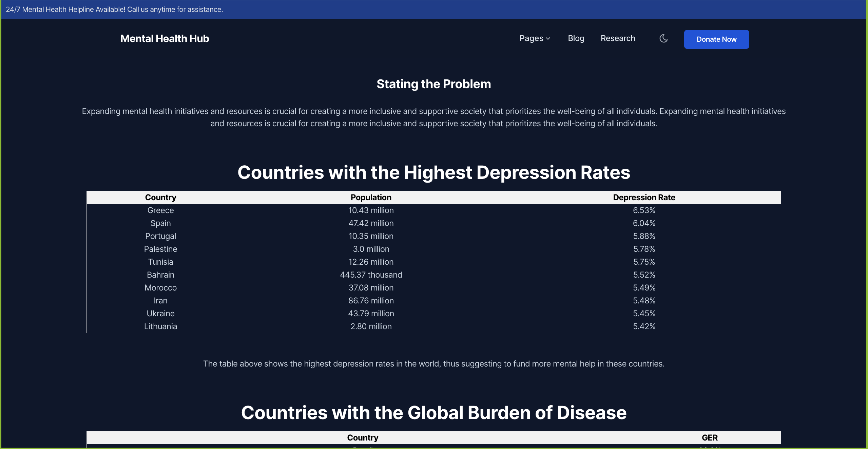Toggle dark mode moon icon
Viewport: 868px width, 449px height.
click(663, 39)
